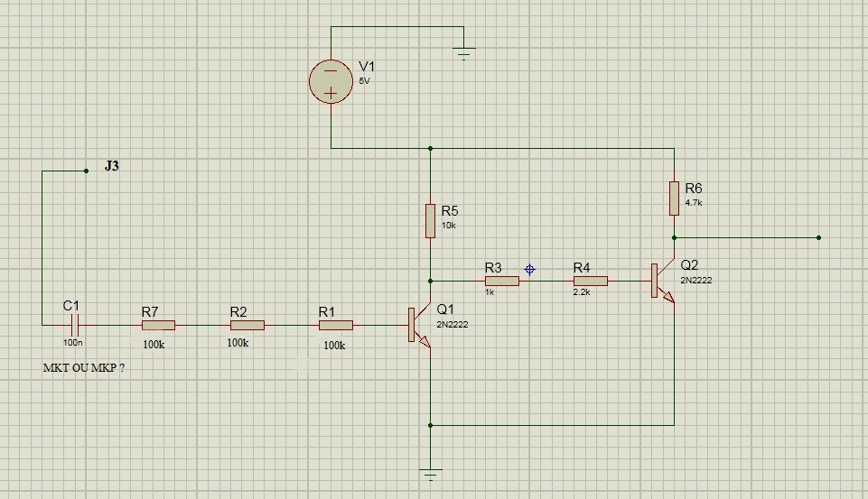Select the 'MKT OU MKP ?' text note
The width and height of the screenshot is (868, 499).
point(84,368)
